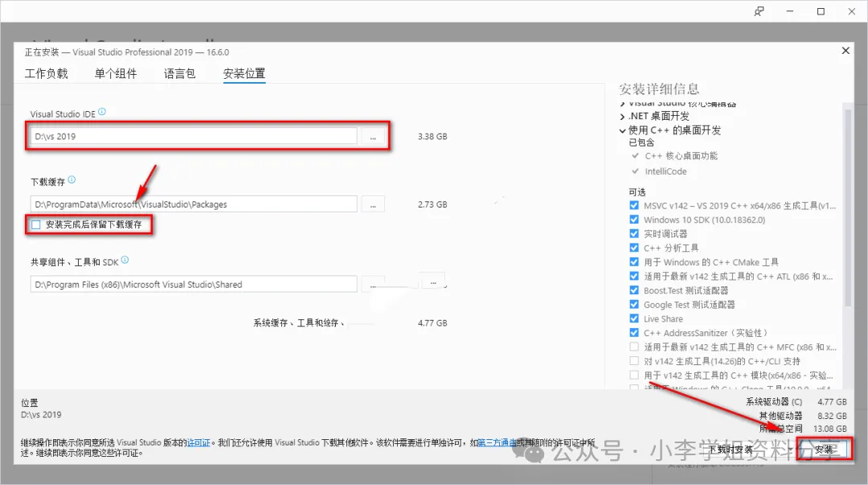Click the C++ 核心桌面功能 item
This screenshot has width=868, height=485.
[681, 156]
